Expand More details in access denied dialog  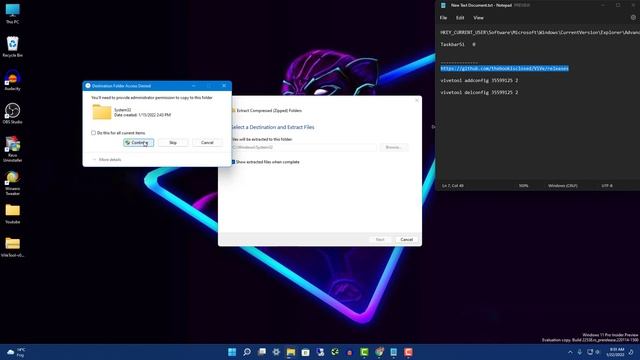click(107, 160)
